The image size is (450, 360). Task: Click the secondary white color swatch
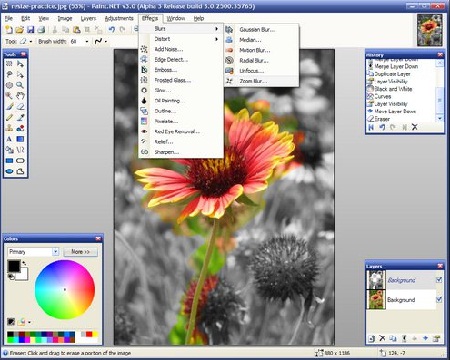pos(23,275)
